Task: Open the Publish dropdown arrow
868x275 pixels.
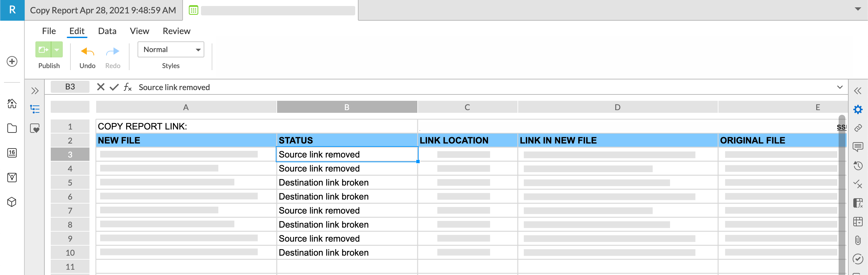Action: click(57, 49)
